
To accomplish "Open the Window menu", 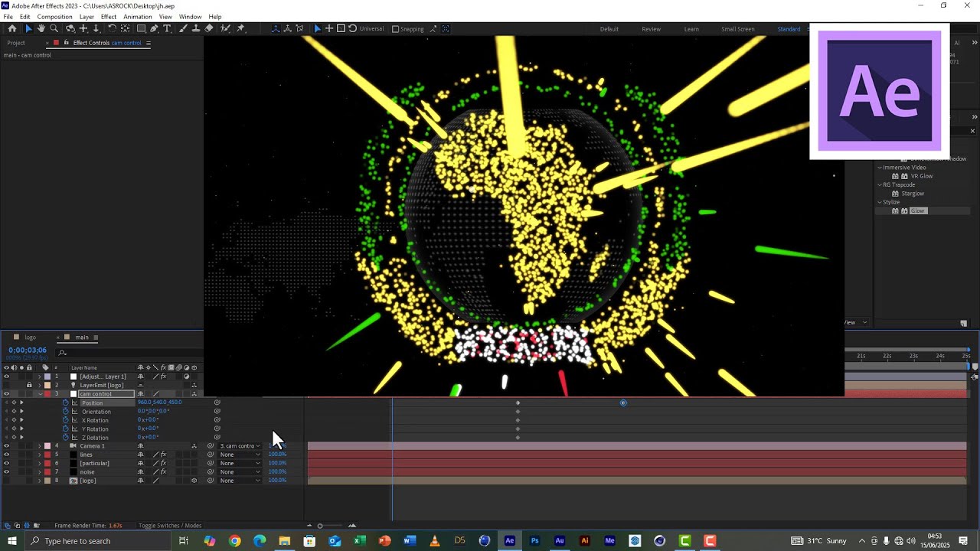I will tap(190, 17).
